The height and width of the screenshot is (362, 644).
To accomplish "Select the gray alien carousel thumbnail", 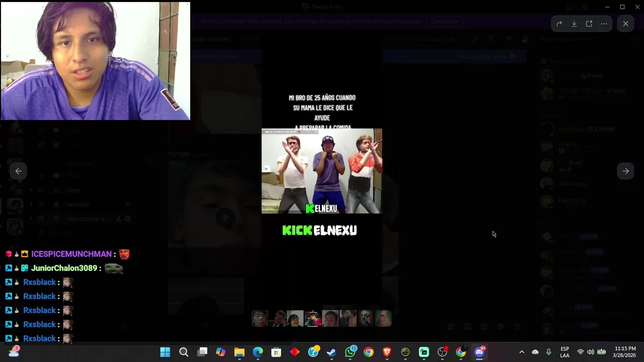I will point(365,319).
